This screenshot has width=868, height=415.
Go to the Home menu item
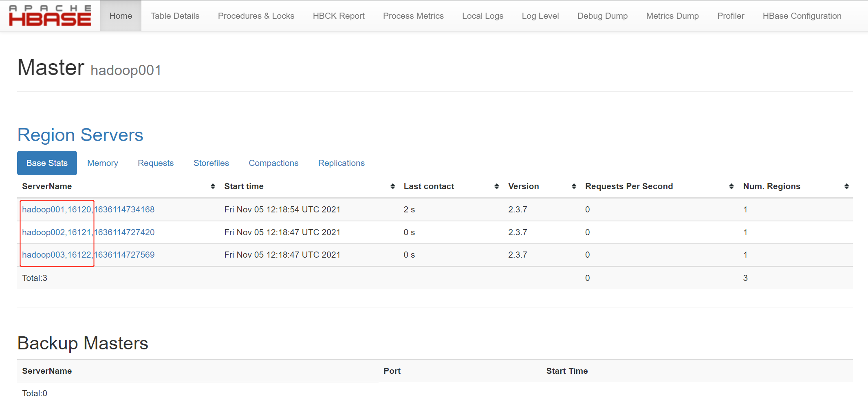point(121,16)
